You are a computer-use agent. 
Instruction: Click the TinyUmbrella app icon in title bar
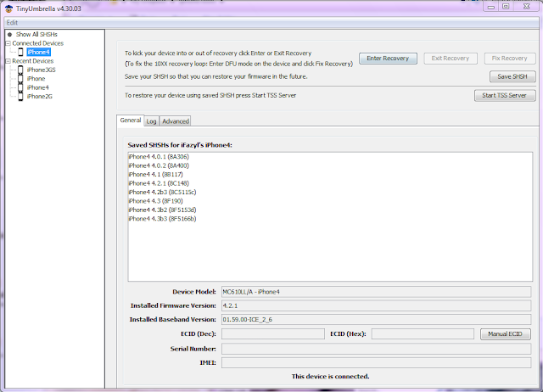(x=8, y=8)
